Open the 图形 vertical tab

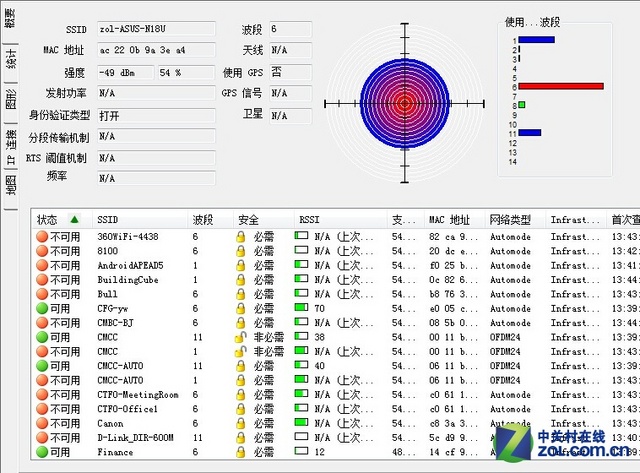(x=10, y=98)
